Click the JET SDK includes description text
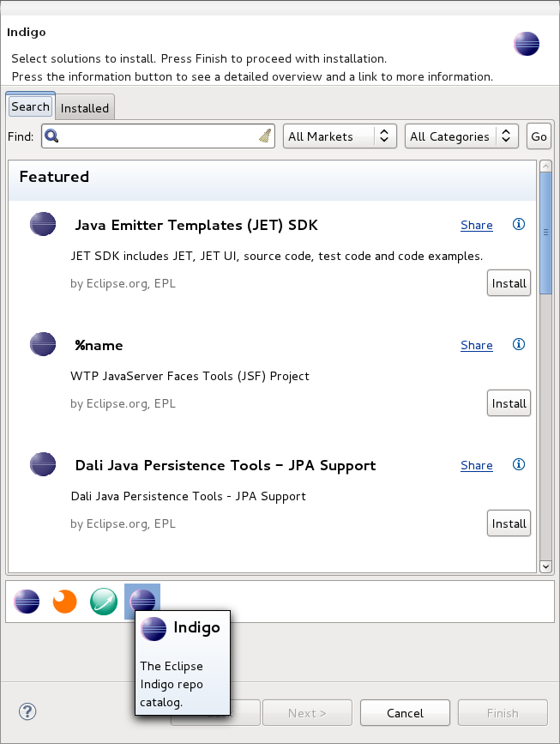 [276, 257]
